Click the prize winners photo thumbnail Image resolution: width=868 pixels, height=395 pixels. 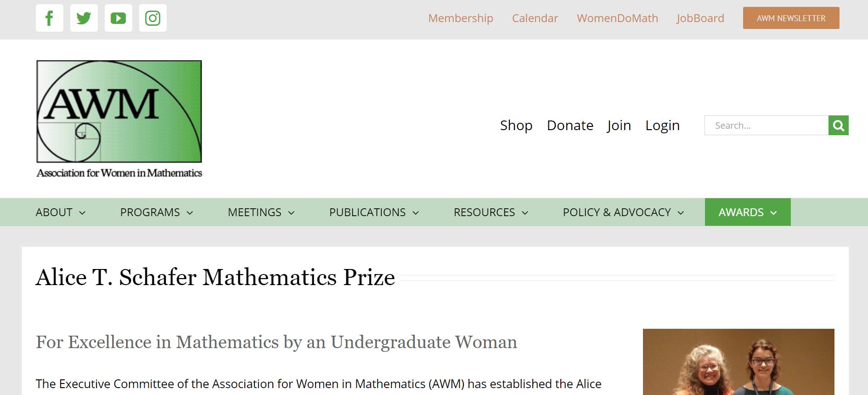[738, 362]
